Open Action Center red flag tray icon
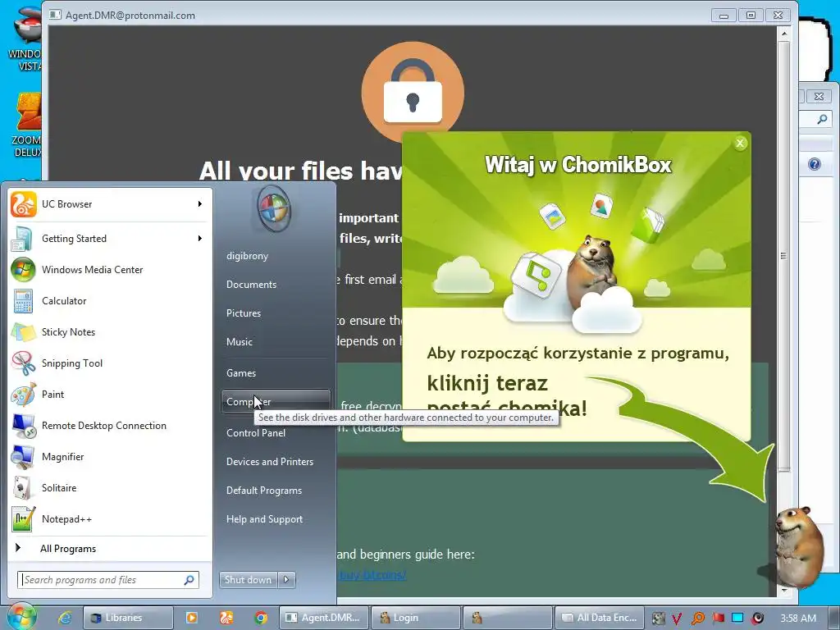The width and height of the screenshot is (840, 630). click(x=718, y=619)
